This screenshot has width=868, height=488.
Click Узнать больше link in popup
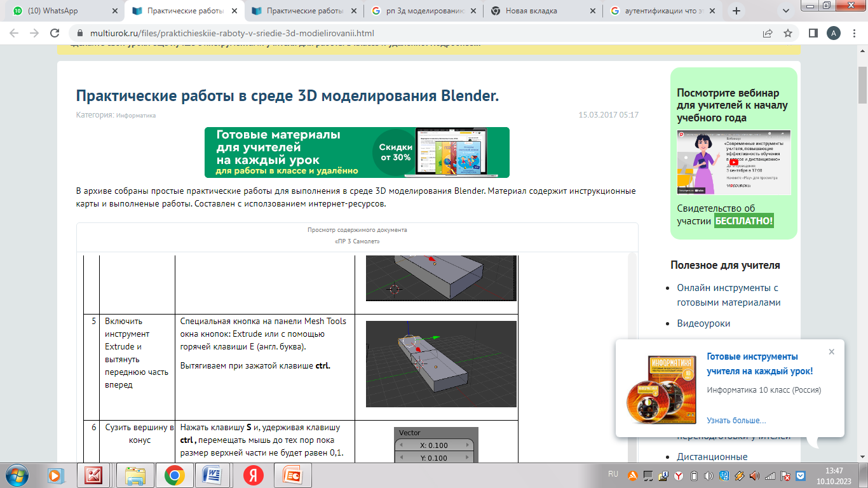[x=736, y=421]
